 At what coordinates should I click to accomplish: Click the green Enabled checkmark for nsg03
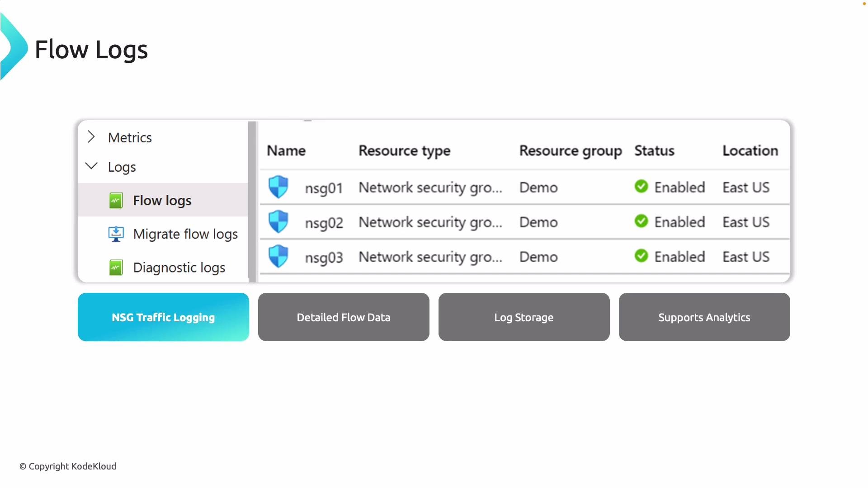[x=641, y=256]
